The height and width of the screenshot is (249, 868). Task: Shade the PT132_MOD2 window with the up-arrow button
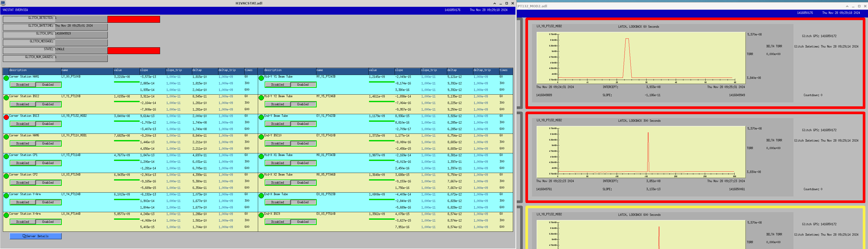(847, 6)
